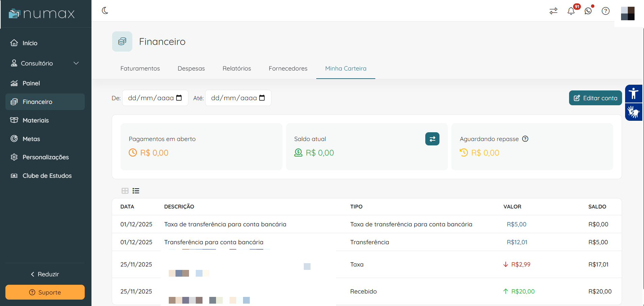Collapse sidebar with Reduzir
The width and height of the screenshot is (644, 306).
coord(45,274)
